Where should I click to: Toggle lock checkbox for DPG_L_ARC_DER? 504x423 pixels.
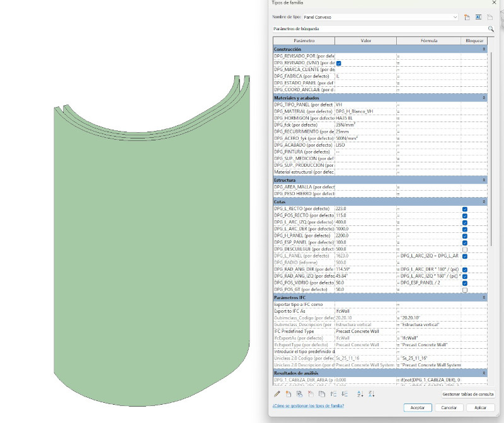[x=465, y=229]
